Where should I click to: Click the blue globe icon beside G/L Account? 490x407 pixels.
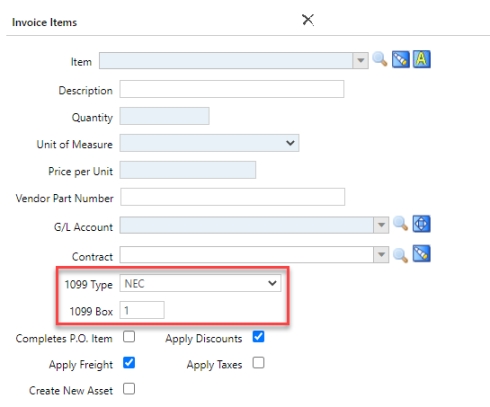pos(422,224)
